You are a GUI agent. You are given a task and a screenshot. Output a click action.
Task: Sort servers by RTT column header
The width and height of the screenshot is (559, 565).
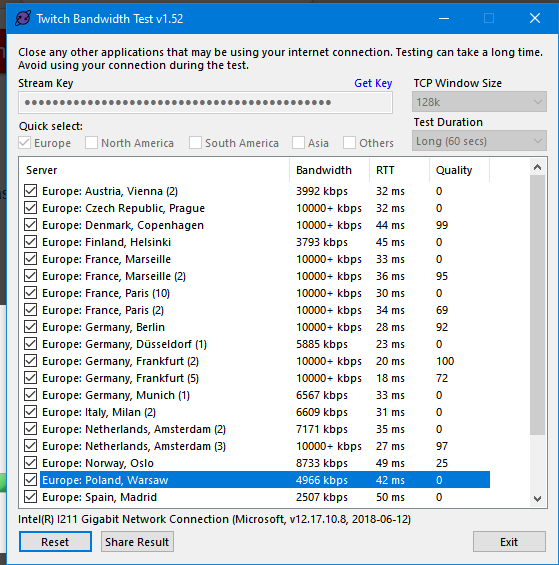tap(399, 170)
